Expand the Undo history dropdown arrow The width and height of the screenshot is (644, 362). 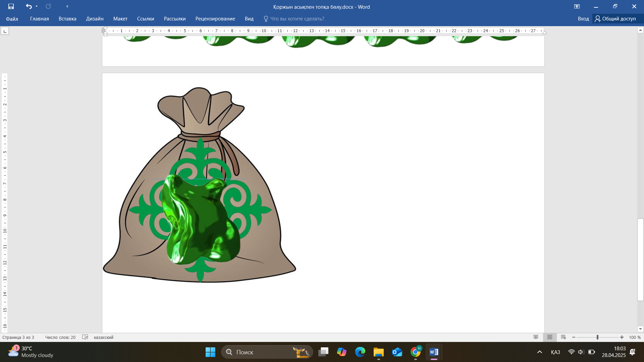point(37,6)
